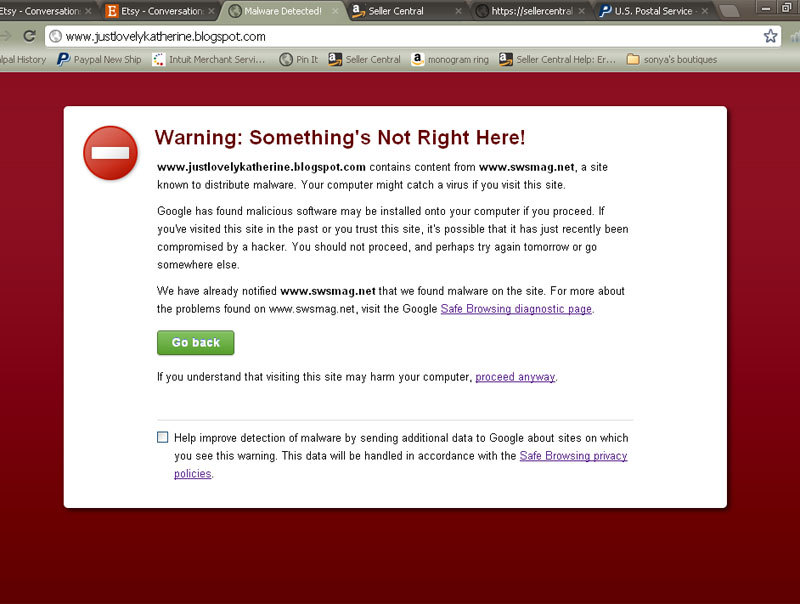Open Seller Central Help: Er... bookmark

(x=557, y=60)
